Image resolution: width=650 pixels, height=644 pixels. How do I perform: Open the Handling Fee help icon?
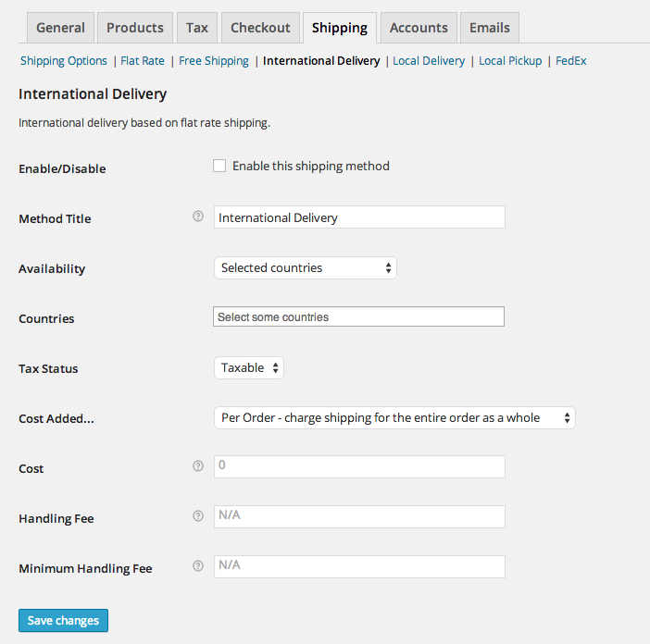pyautogui.click(x=198, y=516)
